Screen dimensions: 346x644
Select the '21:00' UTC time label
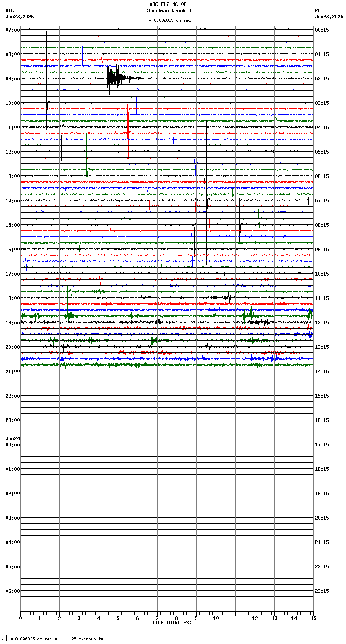pos(13,372)
